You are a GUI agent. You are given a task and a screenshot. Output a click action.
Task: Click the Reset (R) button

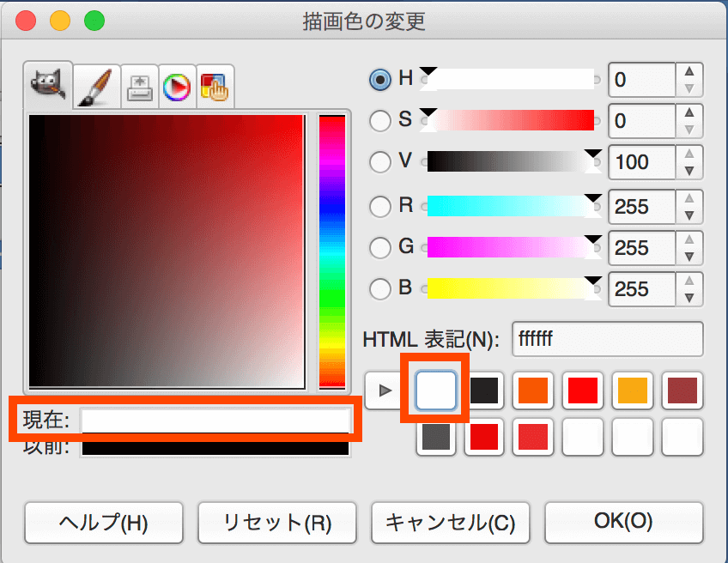(277, 523)
